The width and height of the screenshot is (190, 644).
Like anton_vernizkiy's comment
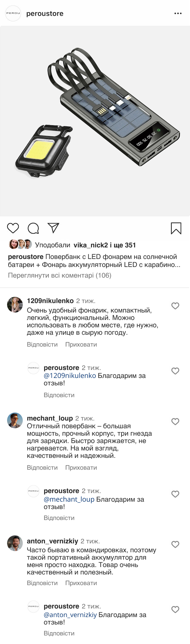click(175, 544)
